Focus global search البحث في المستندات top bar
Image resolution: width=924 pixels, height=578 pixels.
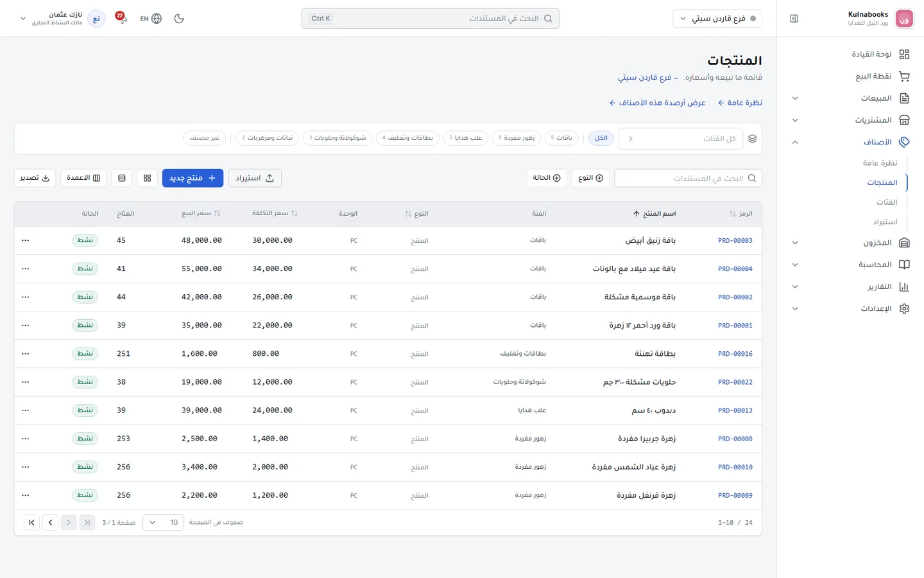click(431, 19)
